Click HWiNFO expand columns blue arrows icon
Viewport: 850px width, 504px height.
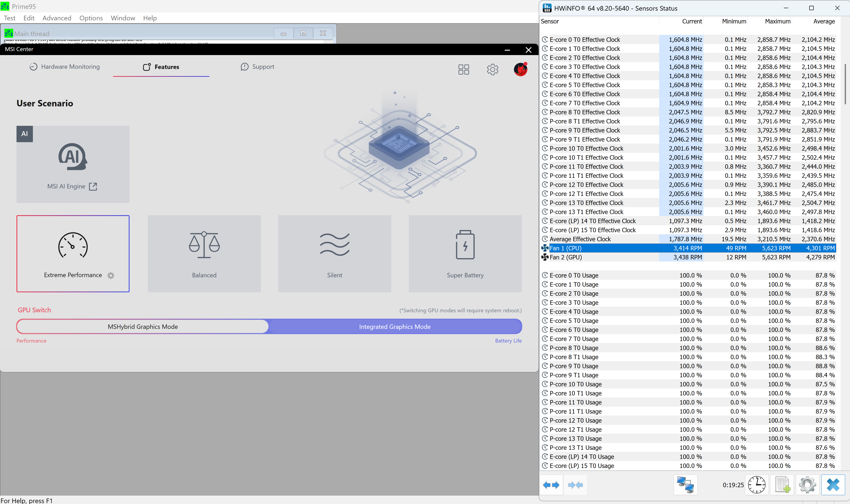coord(551,485)
